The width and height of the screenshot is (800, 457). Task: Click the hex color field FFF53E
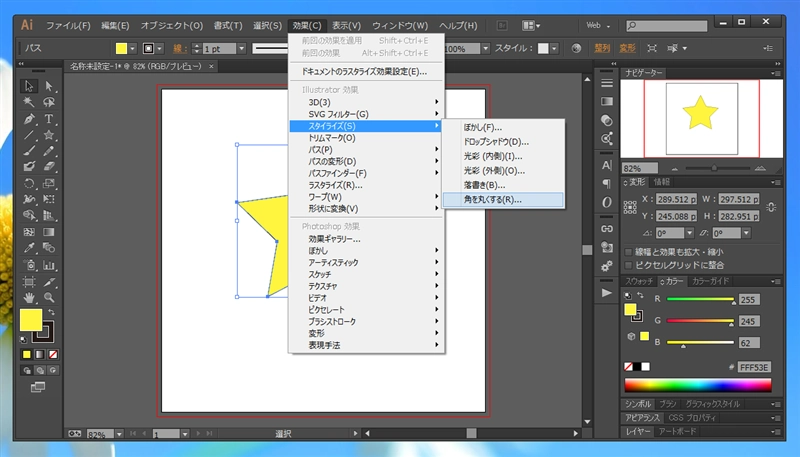tap(754, 367)
